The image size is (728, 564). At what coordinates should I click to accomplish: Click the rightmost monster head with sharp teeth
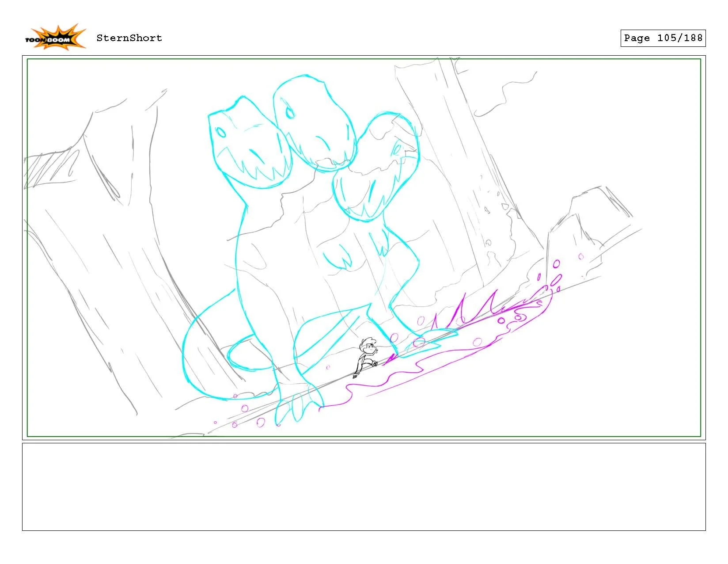(x=380, y=168)
